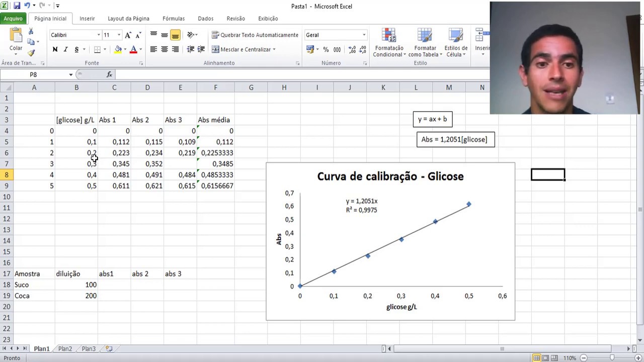Expand the font color dropdown arrow
Image resolution: width=644 pixels, height=362 pixels.
pos(140,49)
